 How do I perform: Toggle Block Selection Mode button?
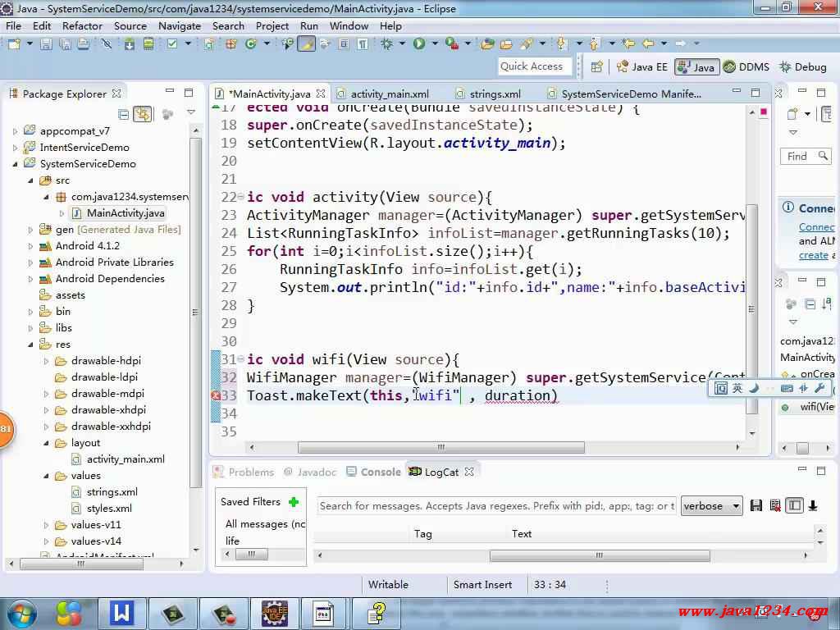tap(344, 44)
